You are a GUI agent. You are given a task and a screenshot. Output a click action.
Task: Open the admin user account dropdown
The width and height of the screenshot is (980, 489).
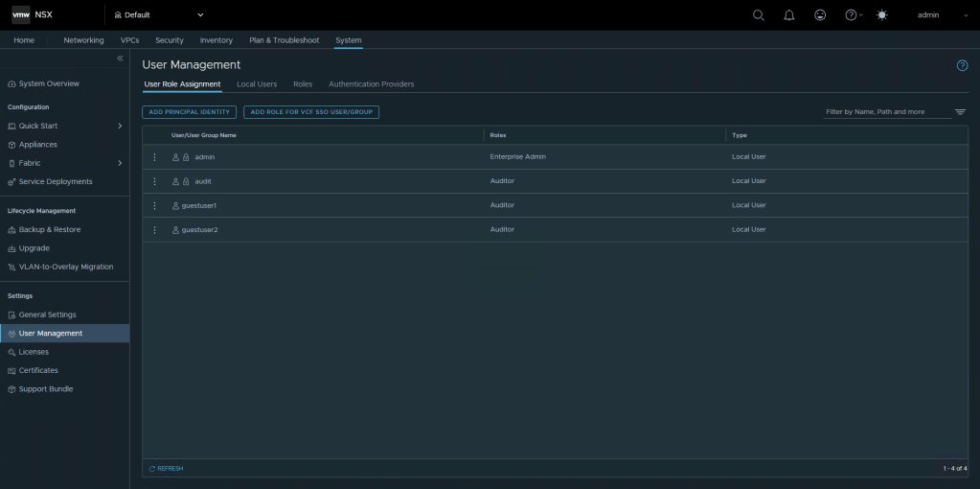(934, 14)
